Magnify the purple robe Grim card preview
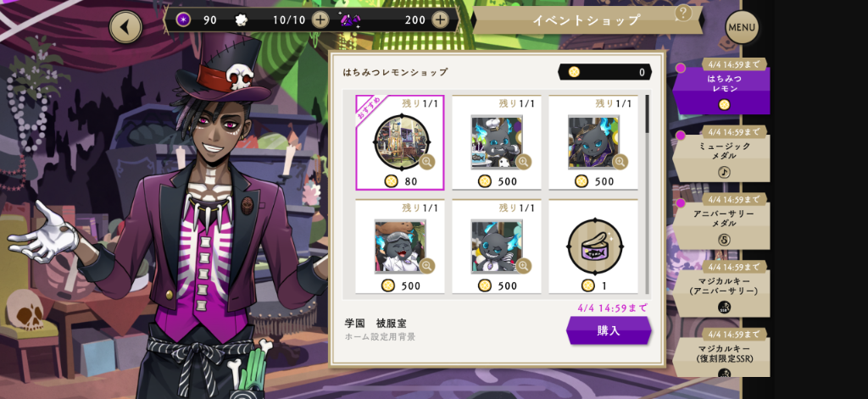This screenshot has width=868, height=399. coord(620,162)
